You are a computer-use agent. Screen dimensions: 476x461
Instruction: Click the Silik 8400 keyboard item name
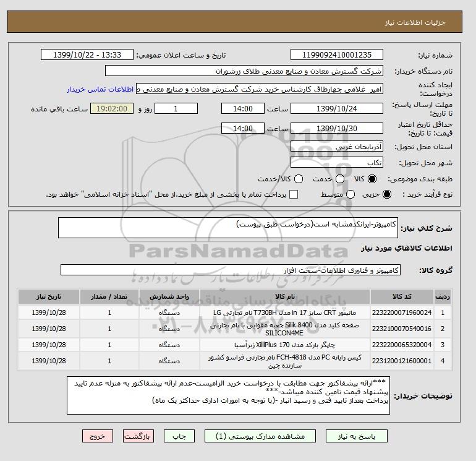click(x=285, y=329)
